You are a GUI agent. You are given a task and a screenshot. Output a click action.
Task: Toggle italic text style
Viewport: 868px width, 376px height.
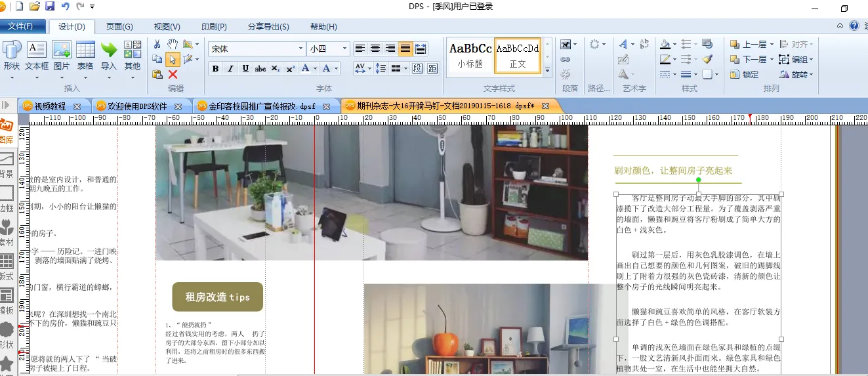point(230,69)
